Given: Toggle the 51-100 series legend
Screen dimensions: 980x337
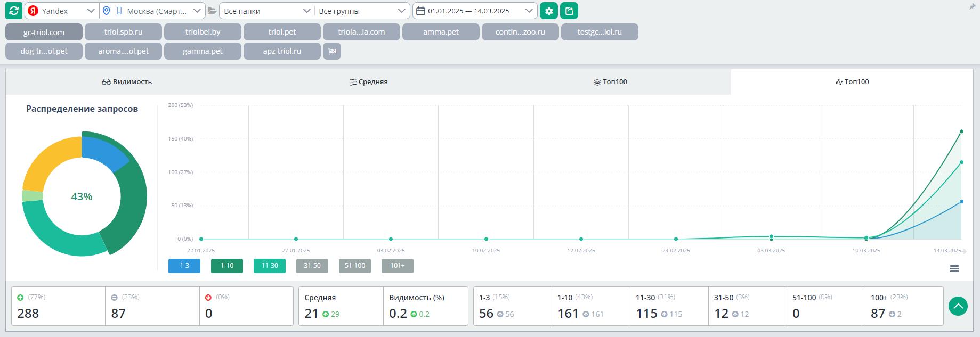Looking at the screenshot, I should pos(355,266).
